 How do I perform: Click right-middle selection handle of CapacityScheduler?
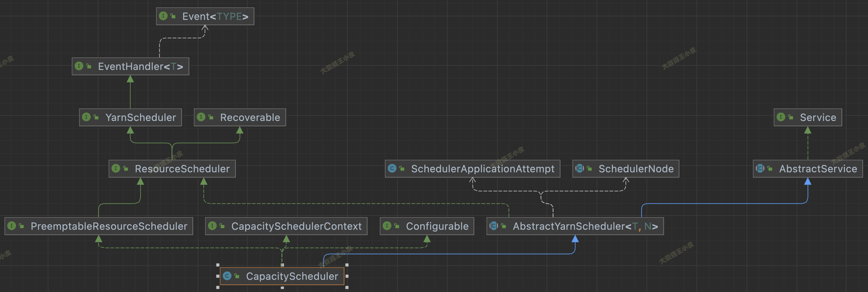[347, 276]
